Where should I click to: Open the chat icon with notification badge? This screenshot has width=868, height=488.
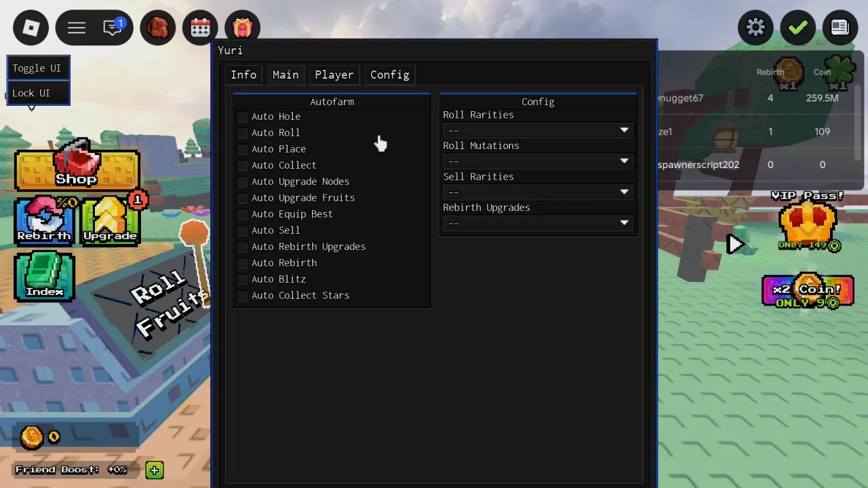pyautogui.click(x=113, y=28)
